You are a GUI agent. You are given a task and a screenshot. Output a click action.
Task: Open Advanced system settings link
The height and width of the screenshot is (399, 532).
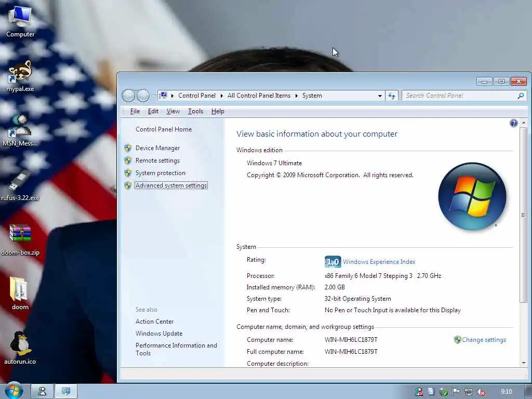[171, 185]
